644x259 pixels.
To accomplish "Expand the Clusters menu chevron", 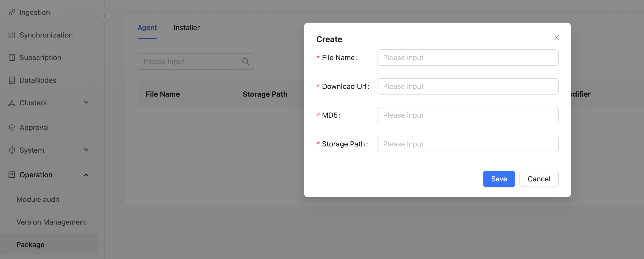I will coord(86,103).
